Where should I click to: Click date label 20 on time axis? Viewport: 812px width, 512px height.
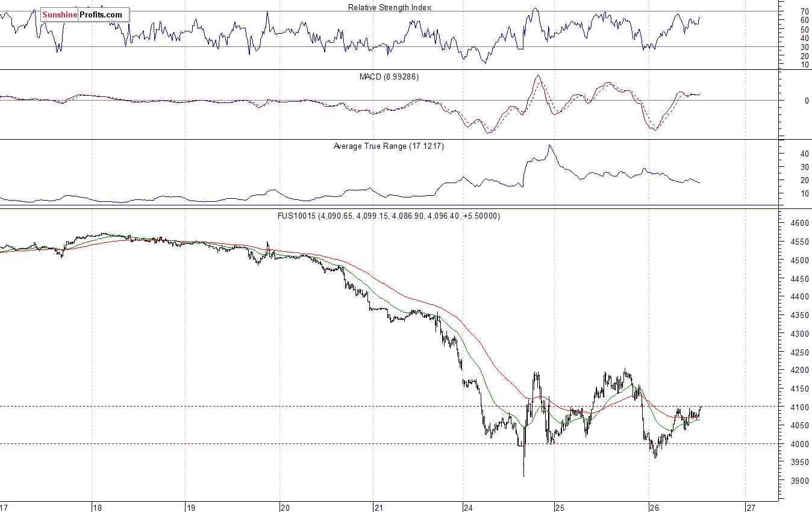pos(286,507)
